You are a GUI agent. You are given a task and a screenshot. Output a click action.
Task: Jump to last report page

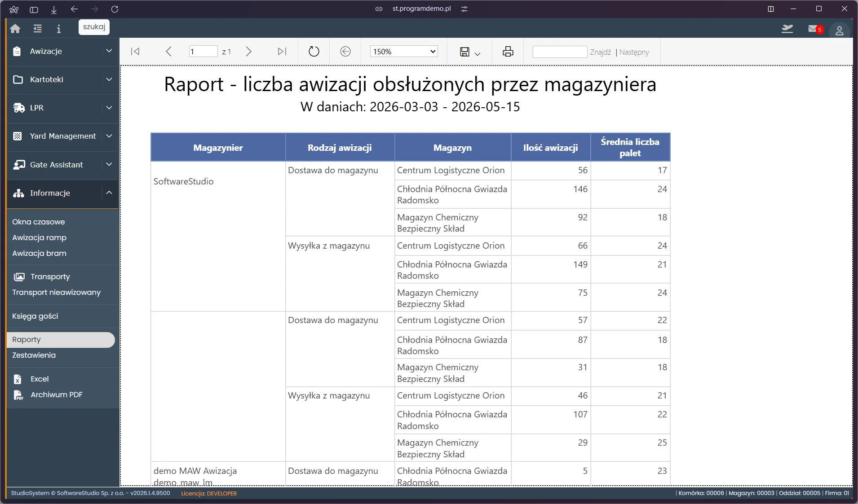[x=282, y=52]
